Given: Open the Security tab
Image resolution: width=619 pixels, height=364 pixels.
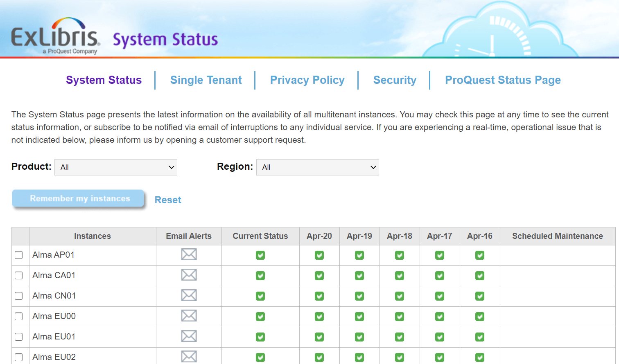Looking at the screenshot, I should [x=395, y=80].
